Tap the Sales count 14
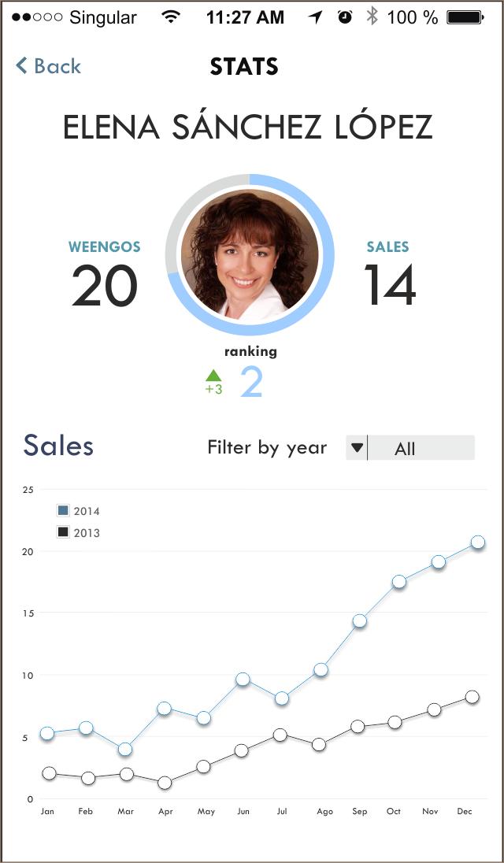The image size is (504, 863). pyautogui.click(x=389, y=287)
